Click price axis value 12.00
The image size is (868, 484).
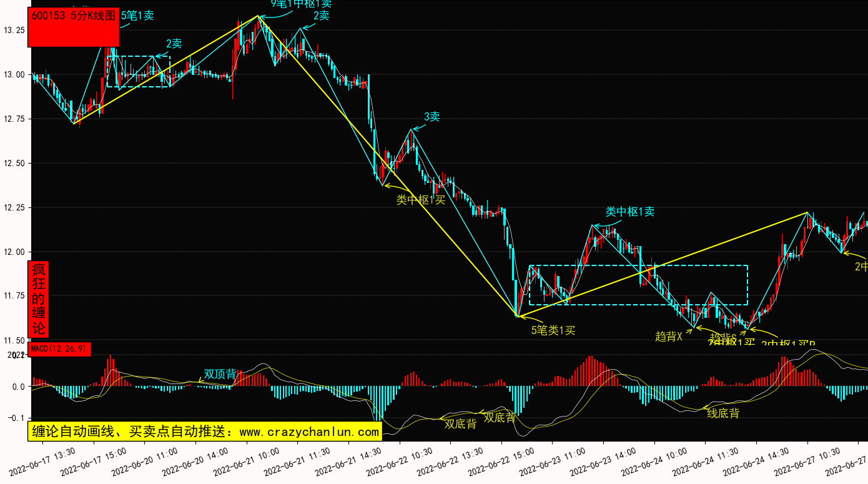click(x=14, y=252)
